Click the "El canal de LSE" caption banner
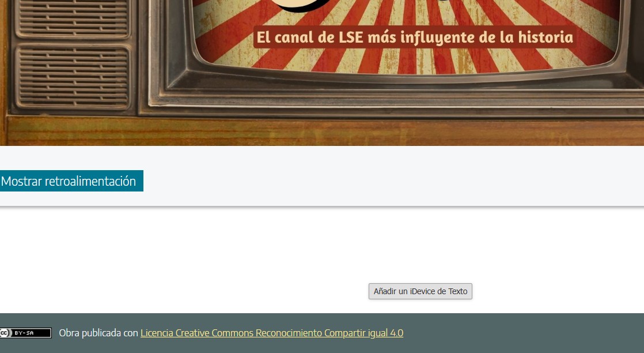 click(415, 38)
